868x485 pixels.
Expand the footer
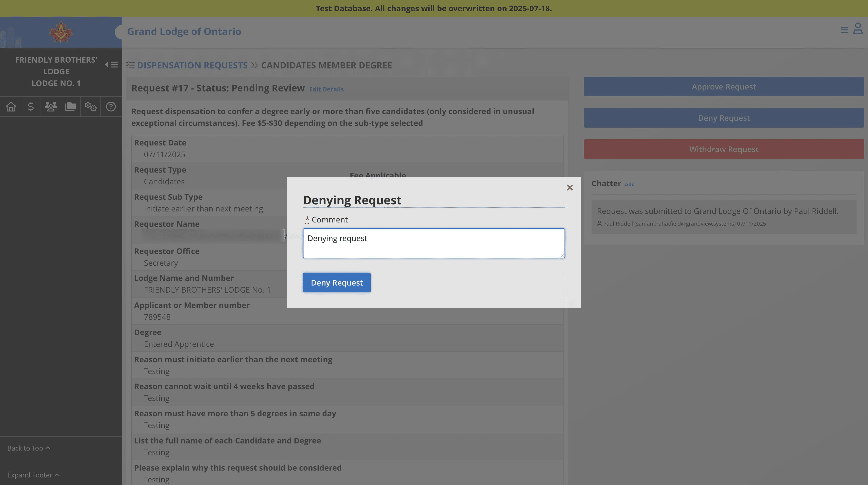[x=33, y=475]
